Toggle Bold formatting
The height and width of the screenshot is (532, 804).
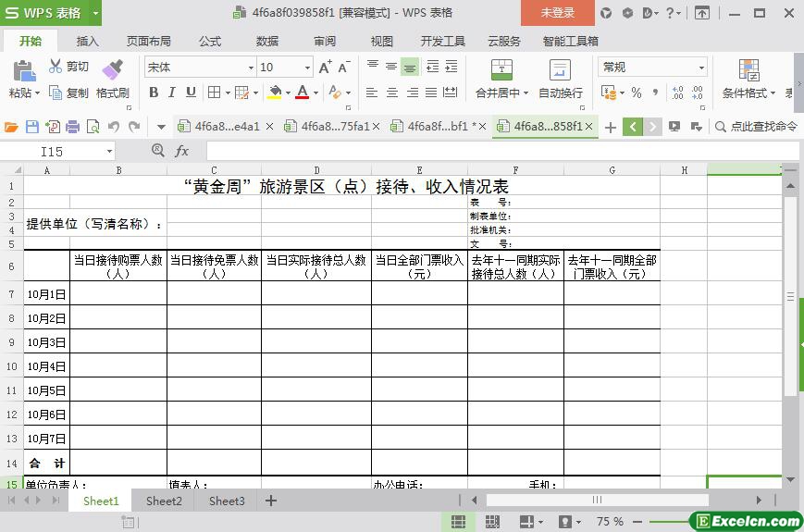click(154, 93)
